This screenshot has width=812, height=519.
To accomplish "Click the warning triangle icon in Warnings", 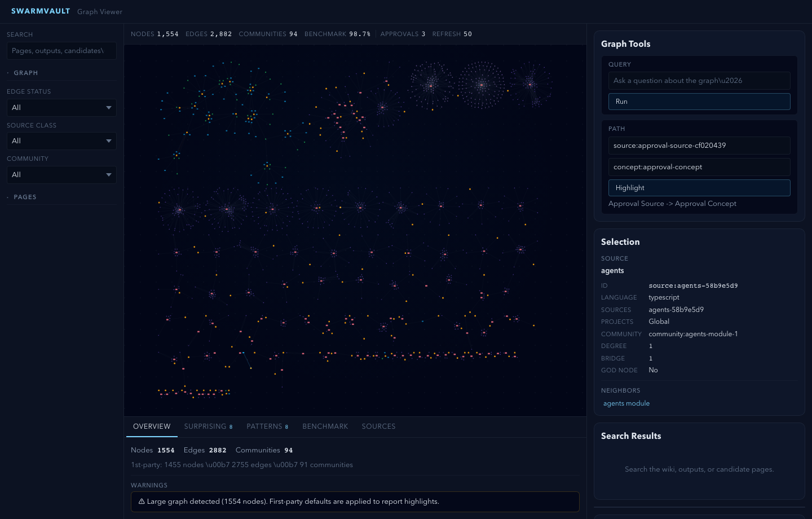I will coord(142,502).
